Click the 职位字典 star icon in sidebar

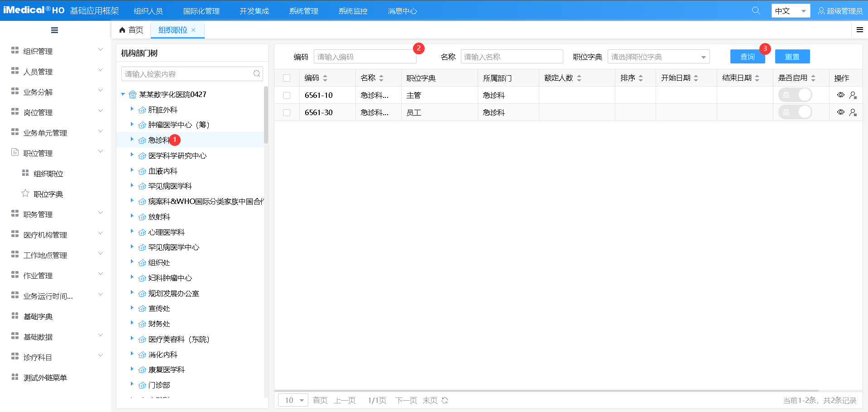click(25, 194)
